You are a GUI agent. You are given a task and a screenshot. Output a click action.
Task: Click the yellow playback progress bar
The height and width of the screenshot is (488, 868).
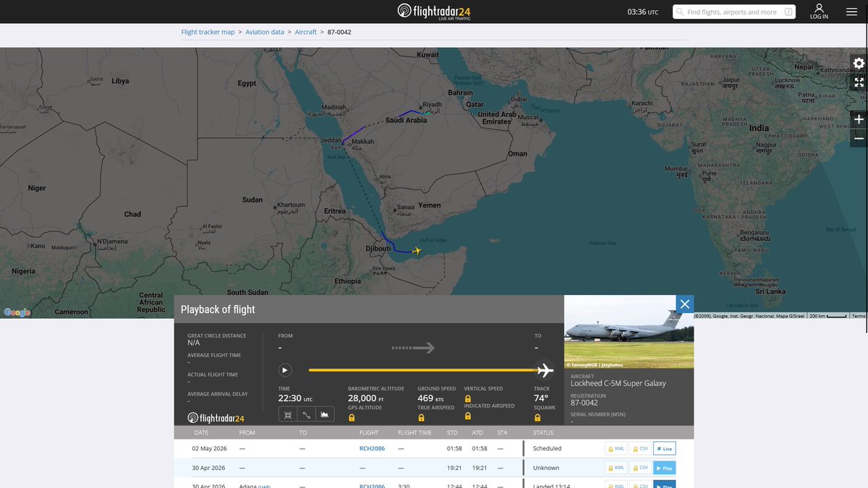pos(422,370)
